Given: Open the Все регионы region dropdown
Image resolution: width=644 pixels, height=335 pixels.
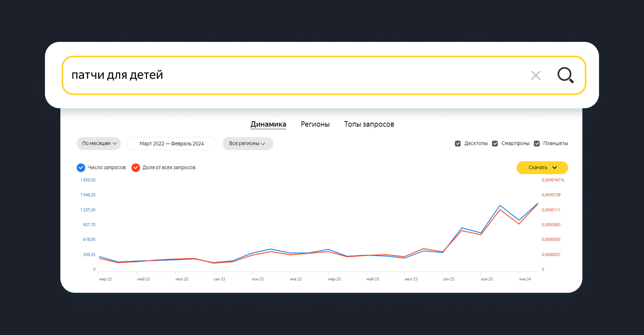Looking at the screenshot, I should pyautogui.click(x=248, y=143).
